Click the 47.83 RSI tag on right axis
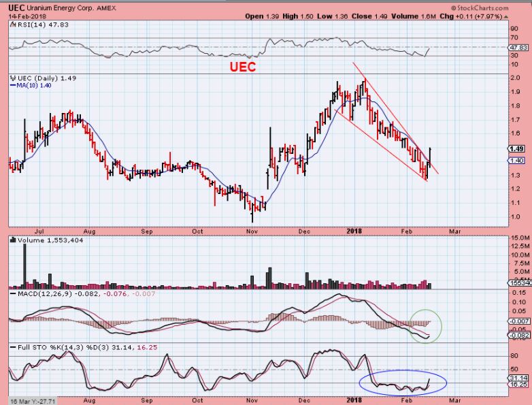 (518, 48)
